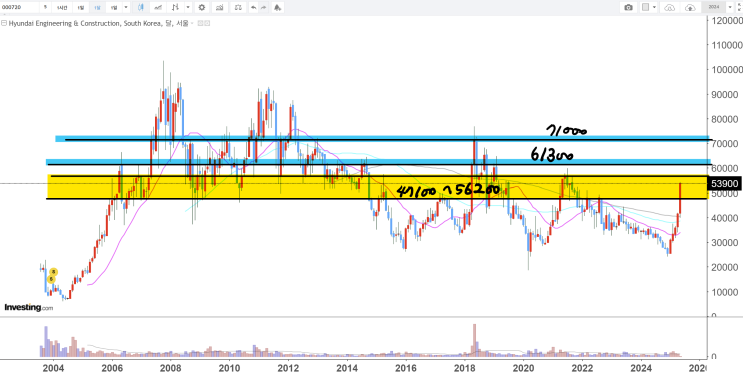Take a chart snapshot with camera icon

628,7
